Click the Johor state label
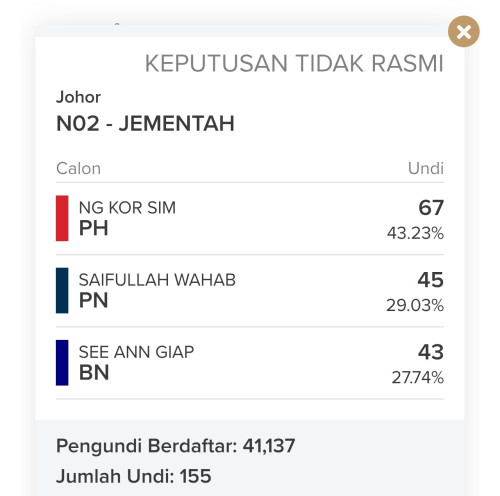 [x=78, y=97]
